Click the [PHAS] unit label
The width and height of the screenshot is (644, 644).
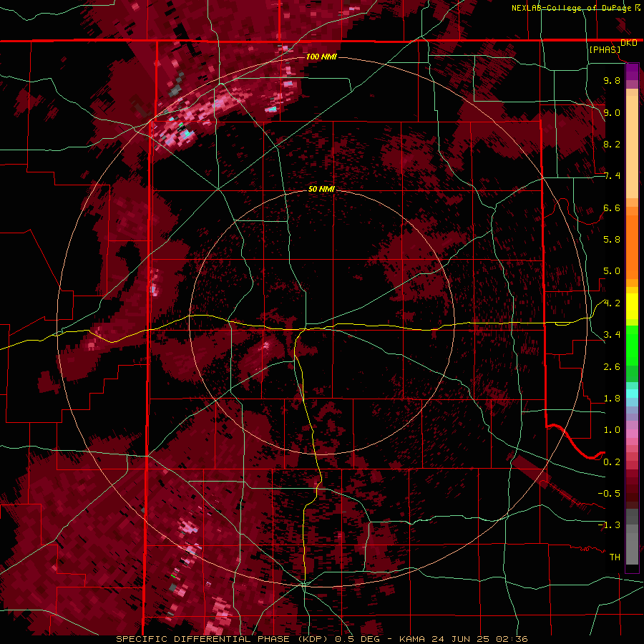(x=605, y=49)
